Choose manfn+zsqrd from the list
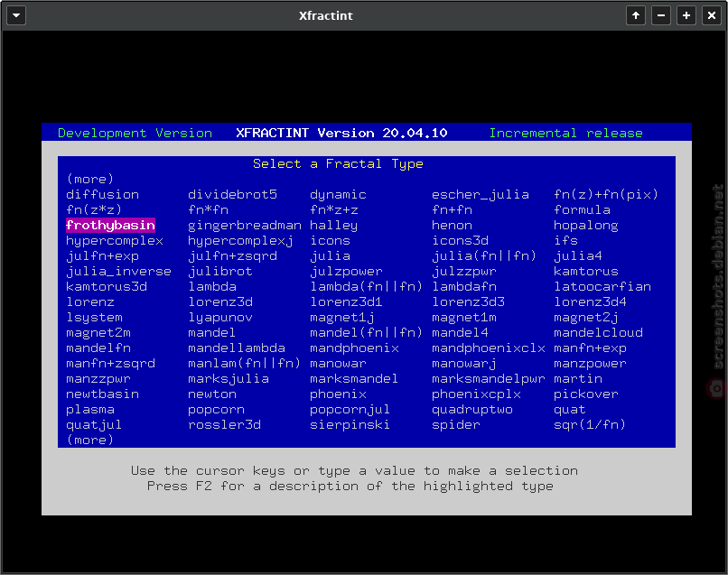 pyautogui.click(x=110, y=363)
